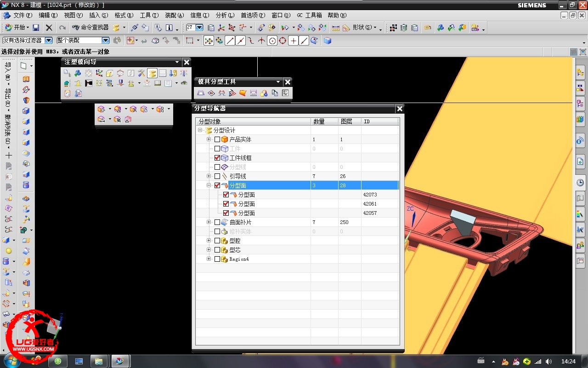Screen dimensions: 588x368
Task: Toggle the 曲面补片 checkbox
Action: click(x=217, y=222)
